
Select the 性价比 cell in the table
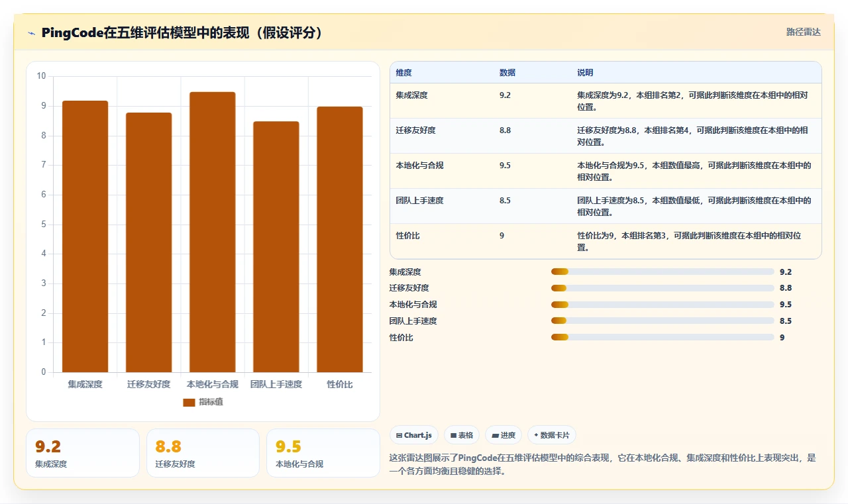coord(407,236)
